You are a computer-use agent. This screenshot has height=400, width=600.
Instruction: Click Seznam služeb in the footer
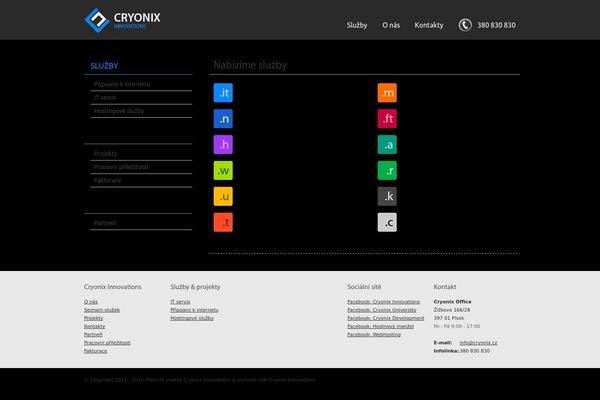point(102,310)
